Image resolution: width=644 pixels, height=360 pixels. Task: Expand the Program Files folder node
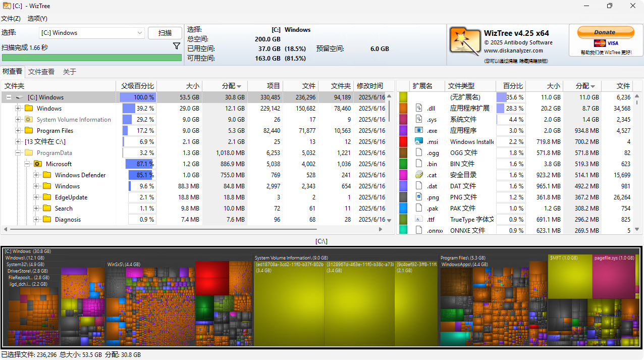coord(18,131)
